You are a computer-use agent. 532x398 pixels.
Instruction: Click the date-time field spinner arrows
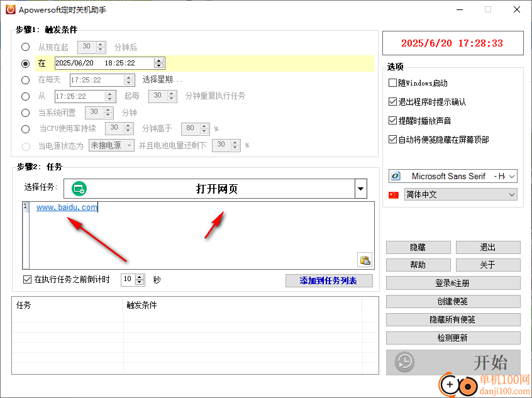click(158, 63)
